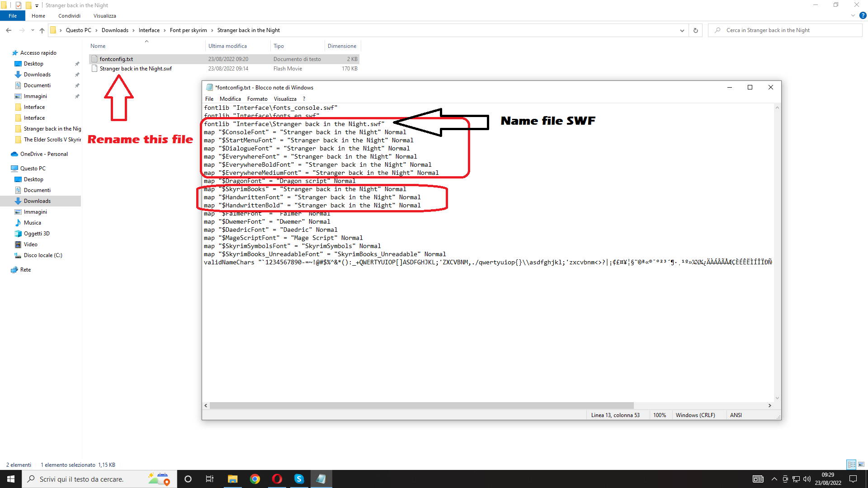The height and width of the screenshot is (488, 868).
Task: Open the Visualizza ribbon tab in Explorer
Action: click(x=105, y=16)
